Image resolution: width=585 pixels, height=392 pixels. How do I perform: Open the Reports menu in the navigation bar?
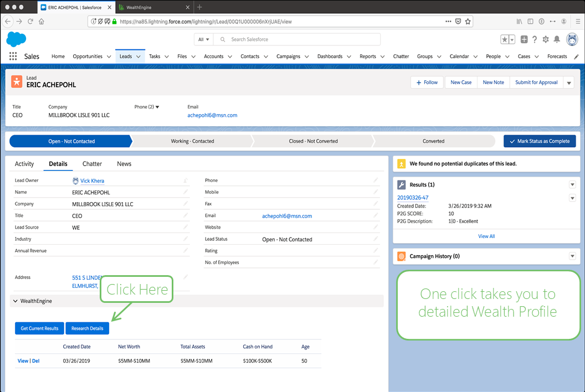coord(371,56)
